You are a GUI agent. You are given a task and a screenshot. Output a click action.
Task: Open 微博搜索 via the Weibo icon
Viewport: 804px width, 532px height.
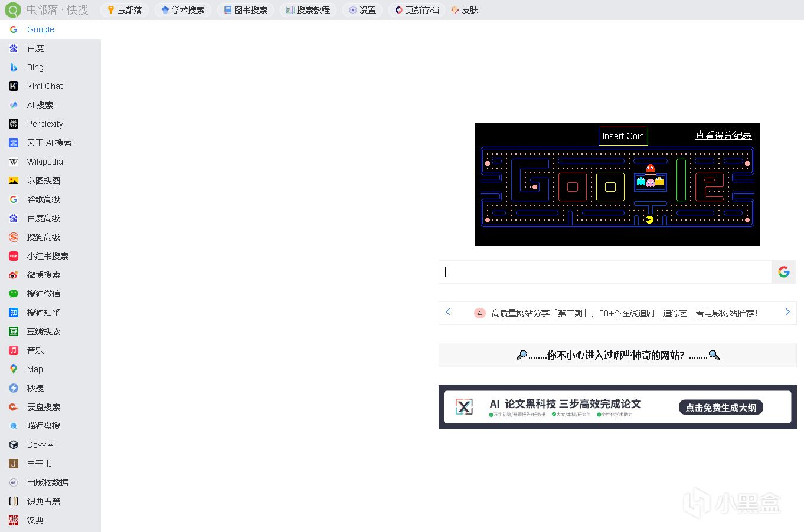[x=14, y=275]
